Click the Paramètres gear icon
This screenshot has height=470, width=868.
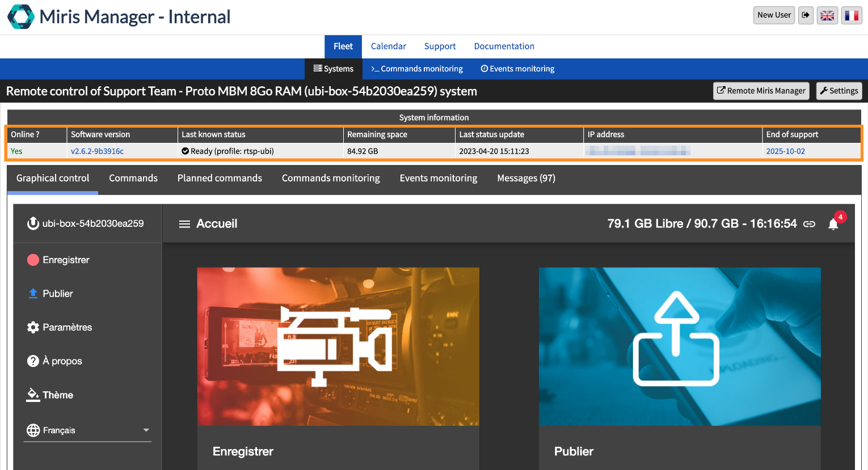pyautogui.click(x=33, y=327)
